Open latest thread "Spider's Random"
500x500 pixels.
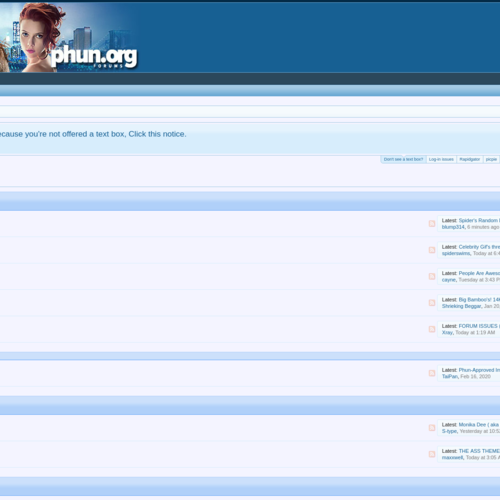point(479,220)
